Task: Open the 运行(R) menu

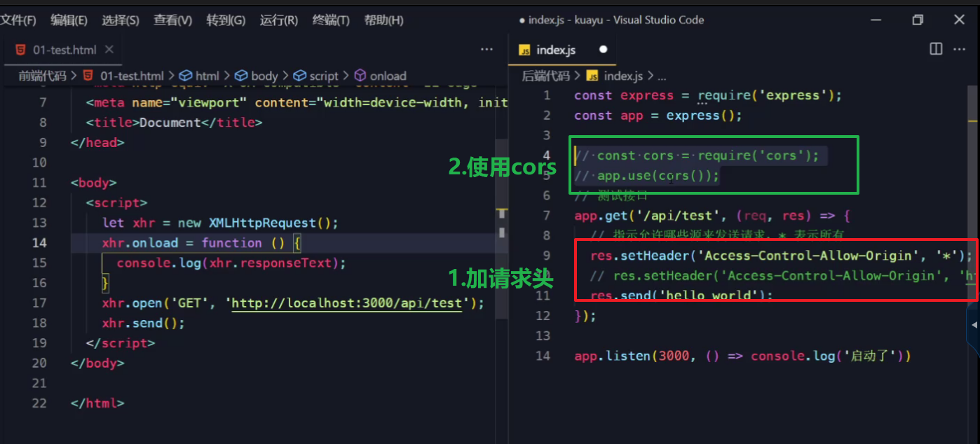Action: pos(278,20)
